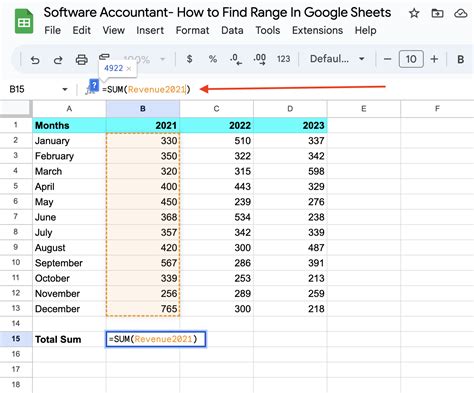
Task: Click the move to folder icon
Action: coord(437,13)
